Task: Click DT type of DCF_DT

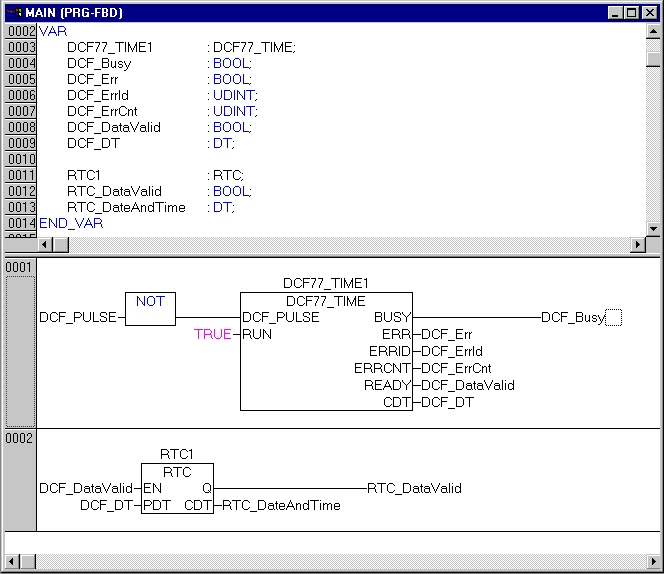Action: 222,144
